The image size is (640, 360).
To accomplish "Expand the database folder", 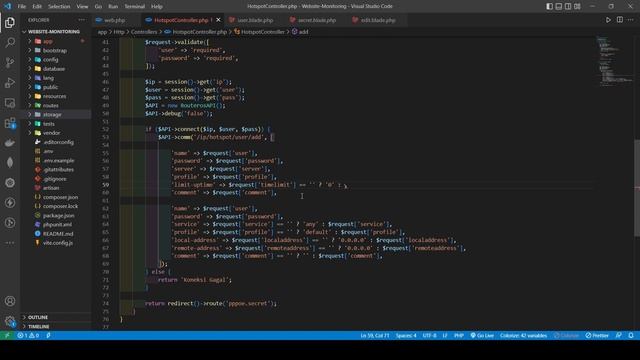I will click(x=54, y=69).
